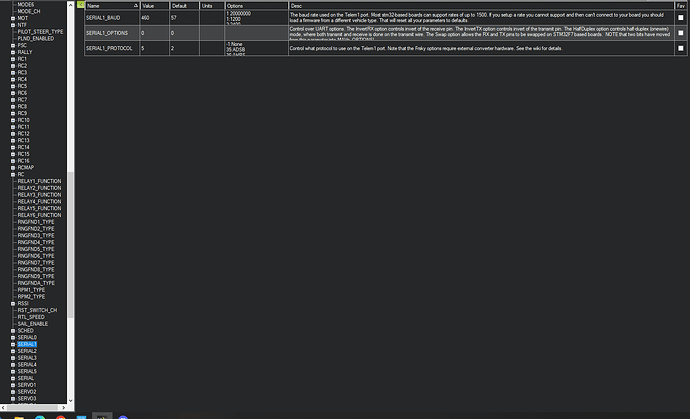Select PILOT_STEER_TYPE in the tree
Screen dimensions: 690x419
pyautogui.click(x=40, y=32)
